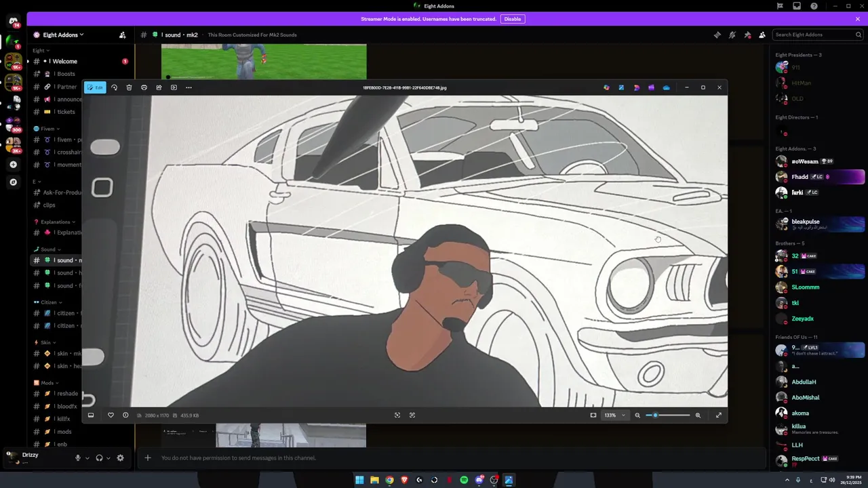This screenshot has height=488, width=868.
Task: Collapse the Fivem channel category
Action: coord(46,128)
